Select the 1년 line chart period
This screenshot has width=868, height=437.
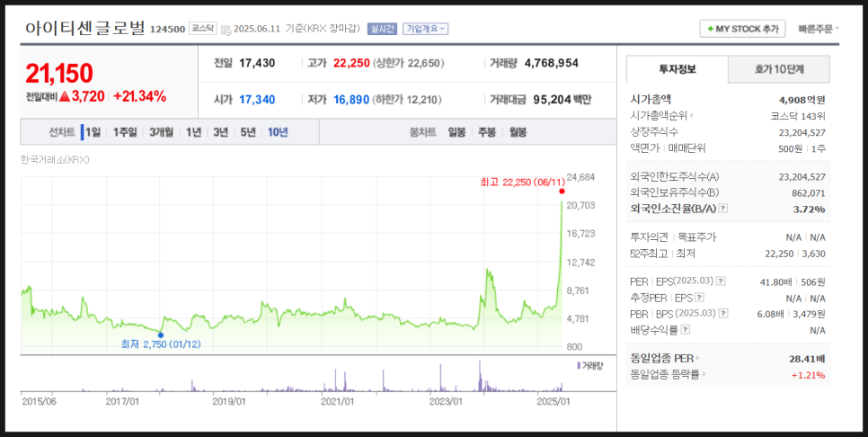tap(193, 132)
